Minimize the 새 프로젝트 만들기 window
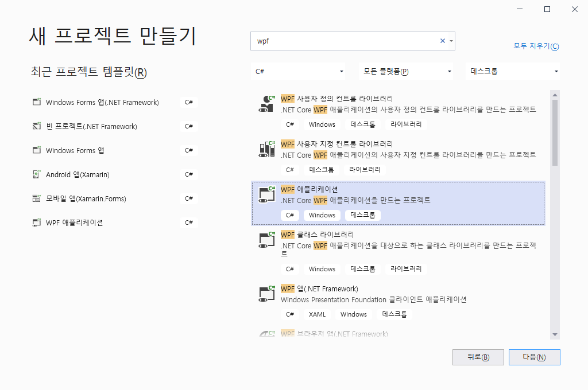 click(520, 9)
